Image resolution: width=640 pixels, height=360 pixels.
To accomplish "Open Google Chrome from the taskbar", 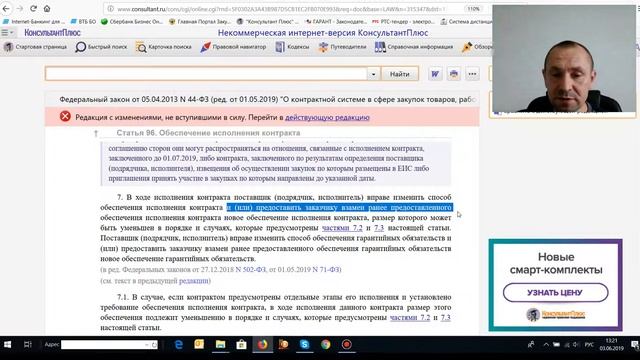I will pyautogui.click(x=325, y=344).
